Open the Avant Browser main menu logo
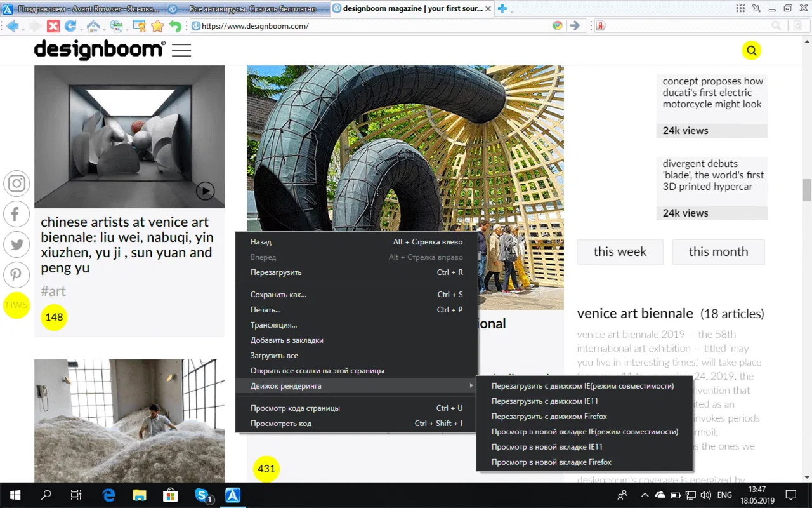Viewport: 812px width, 508px height. [x=8, y=9]
